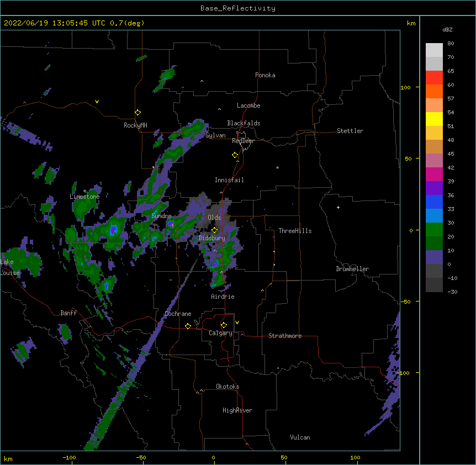Select the yellow diamond marker below Olds

coord(214,230)
